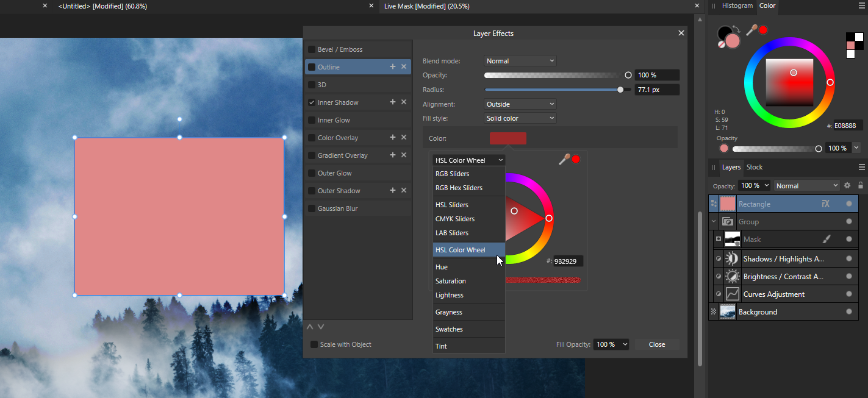This screenshot has width=868, height=398.
Task: Enable the Scale with Object checkbox
Action: [314, 344]
